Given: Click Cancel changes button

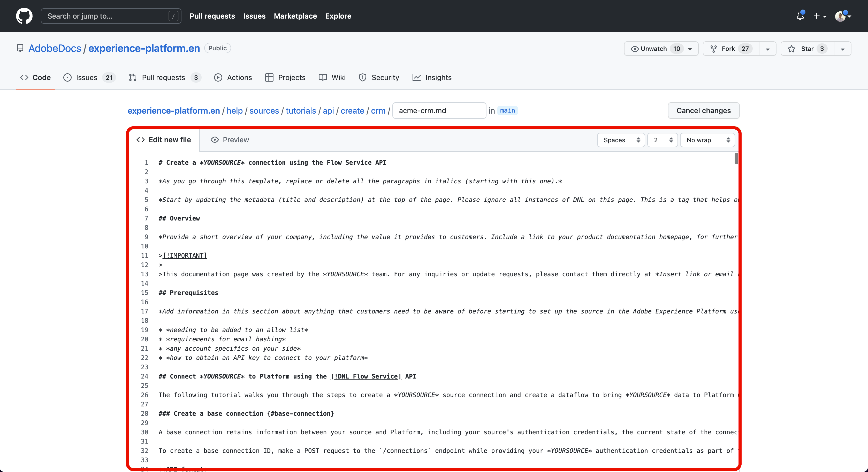Looking at the screenshot, I should (x=703, y=111).
